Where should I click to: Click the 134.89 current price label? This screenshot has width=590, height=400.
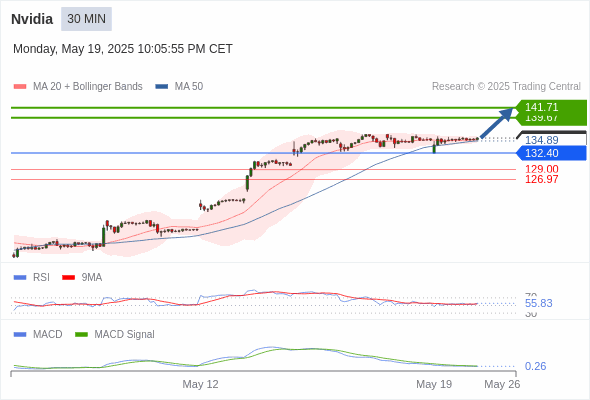(541, 140)
